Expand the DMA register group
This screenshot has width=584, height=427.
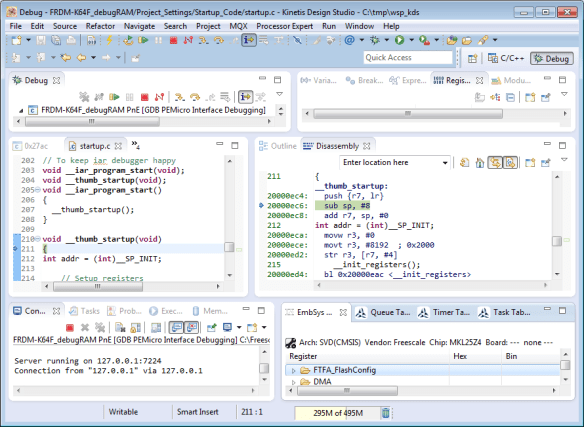tap(293, 382)
